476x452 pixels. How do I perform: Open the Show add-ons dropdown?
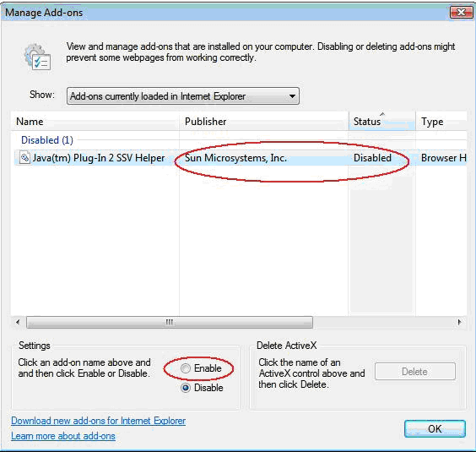click(183, 96)
